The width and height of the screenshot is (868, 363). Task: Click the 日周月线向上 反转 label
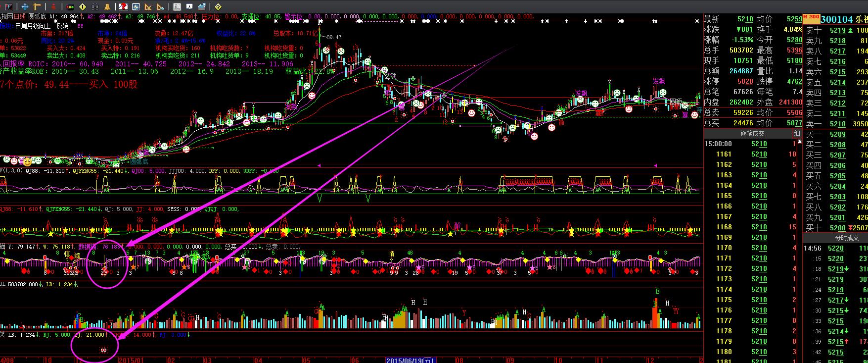[x=42, y=26]
